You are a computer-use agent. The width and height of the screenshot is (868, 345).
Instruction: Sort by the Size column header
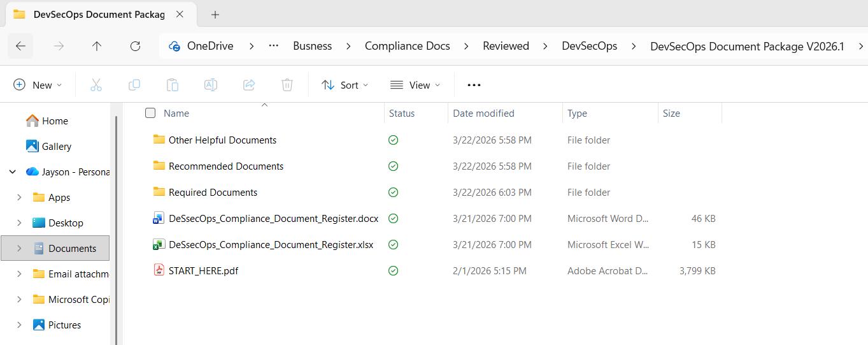point(671,113)
